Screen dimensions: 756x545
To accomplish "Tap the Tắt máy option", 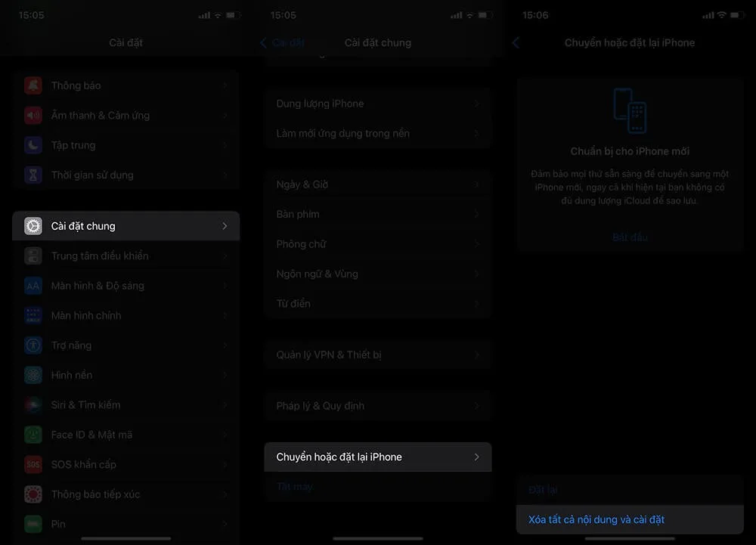I will pyautogui.click(x=295, y=487).
